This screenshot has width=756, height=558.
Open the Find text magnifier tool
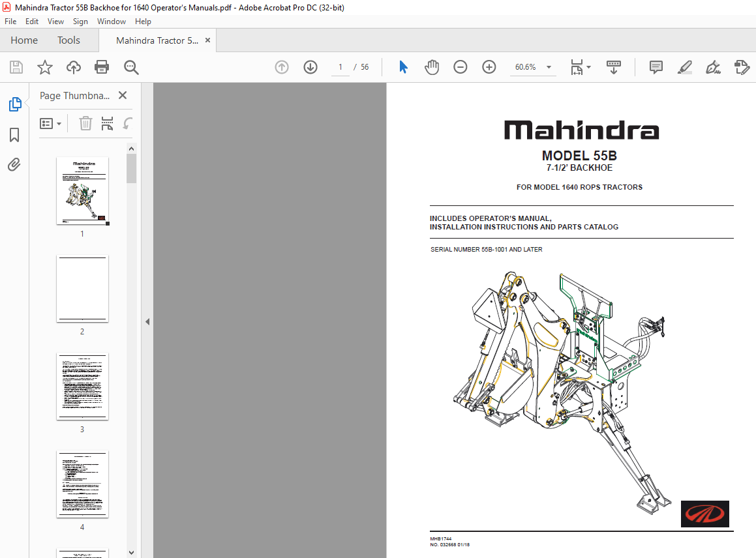pos(130,67)
